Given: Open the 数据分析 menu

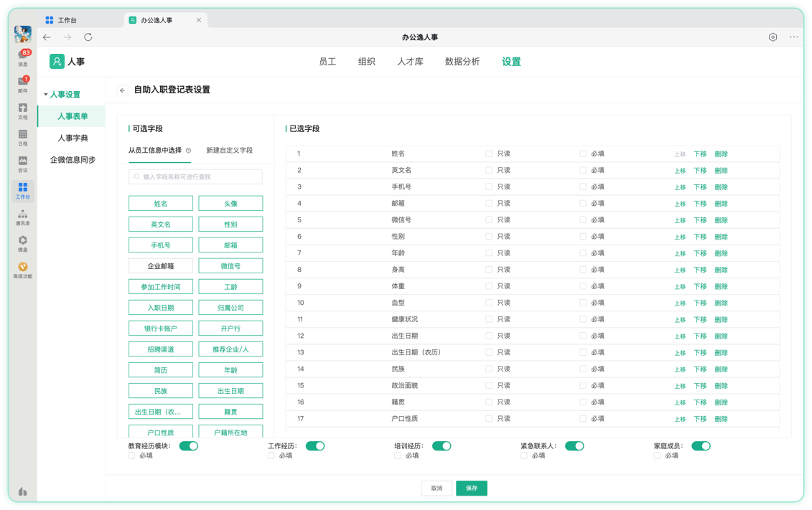Looking at the screenshot, I should pos(462,62).
